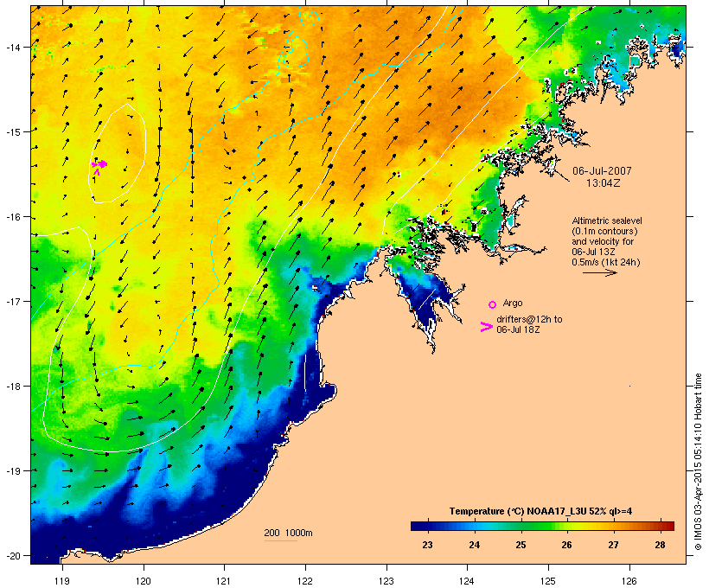Viewport: 709px width, 588px height.
Task: Click the small cyan closed contour near 122E top
Action: (x=314, y=17)
